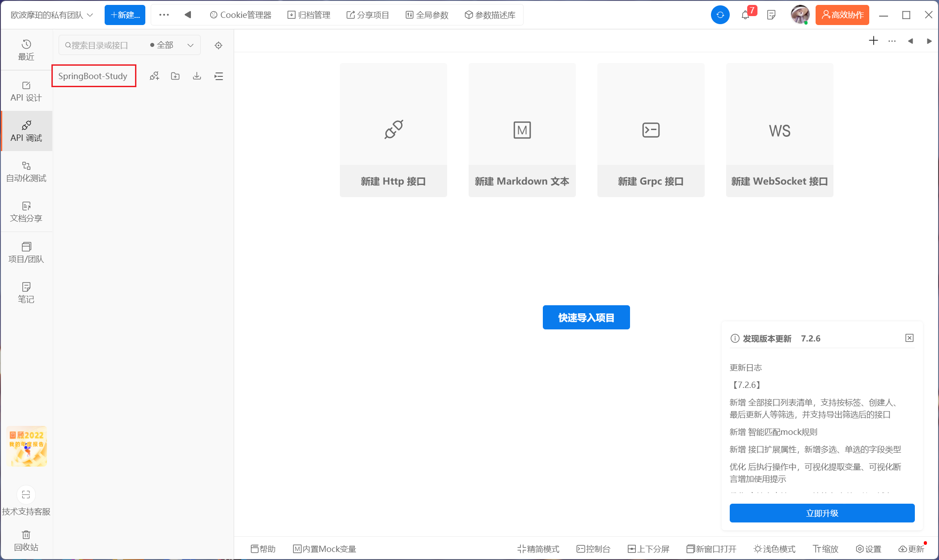Switch to the API 设计 sidebar tab
Screen dimensions: 939x560
pos(26,91)
